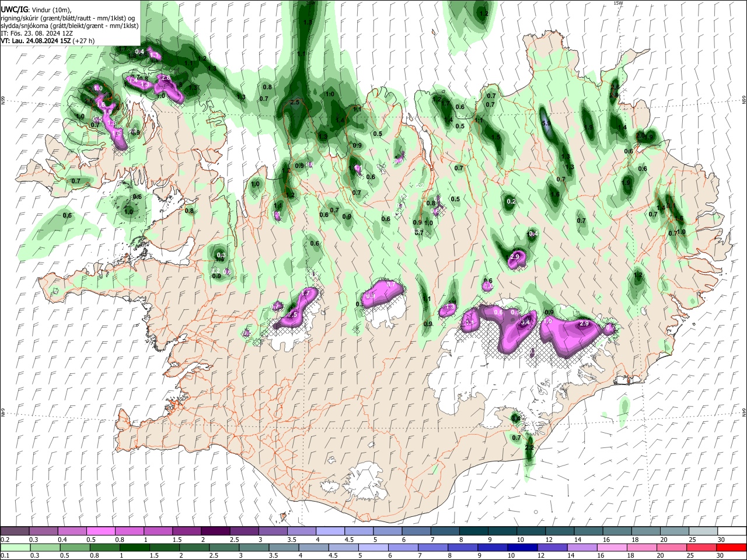Select the crimson 25 rain legend swatch
Screen dimensions: 747x560
click(x=702, y=548)
